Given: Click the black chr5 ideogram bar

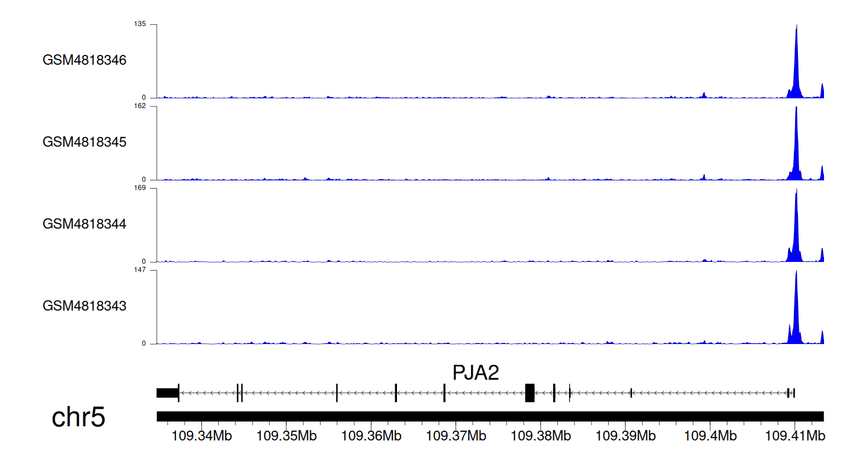Looking at the screenshot, I should [x=490, y=416].
